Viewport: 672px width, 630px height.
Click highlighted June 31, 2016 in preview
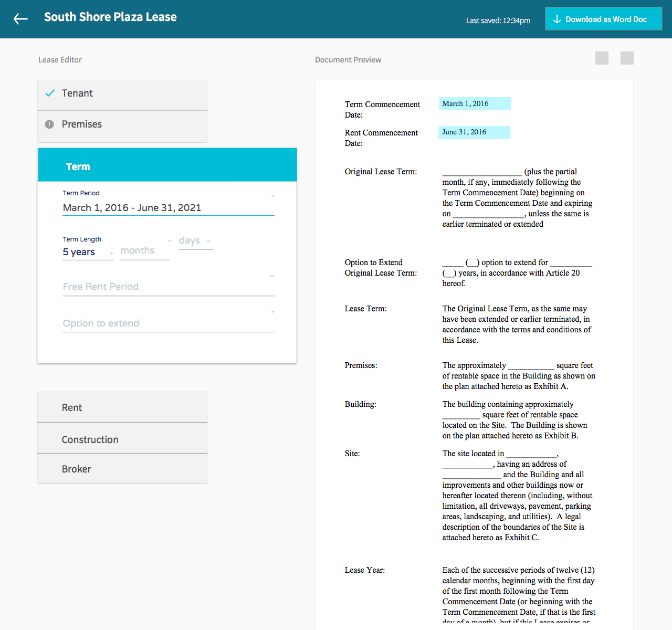coord(474,132)
